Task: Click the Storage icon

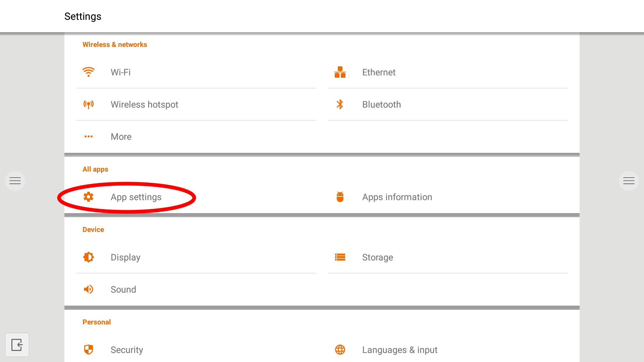Action: tap(340, 257)
